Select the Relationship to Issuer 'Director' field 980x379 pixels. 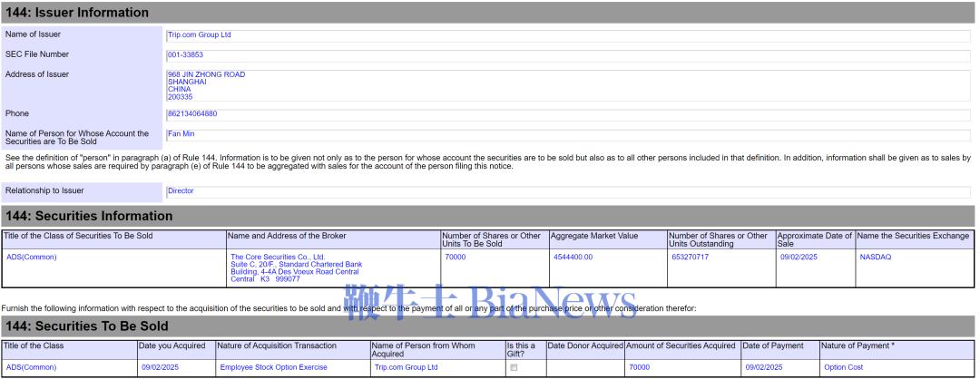pos(567,191)
